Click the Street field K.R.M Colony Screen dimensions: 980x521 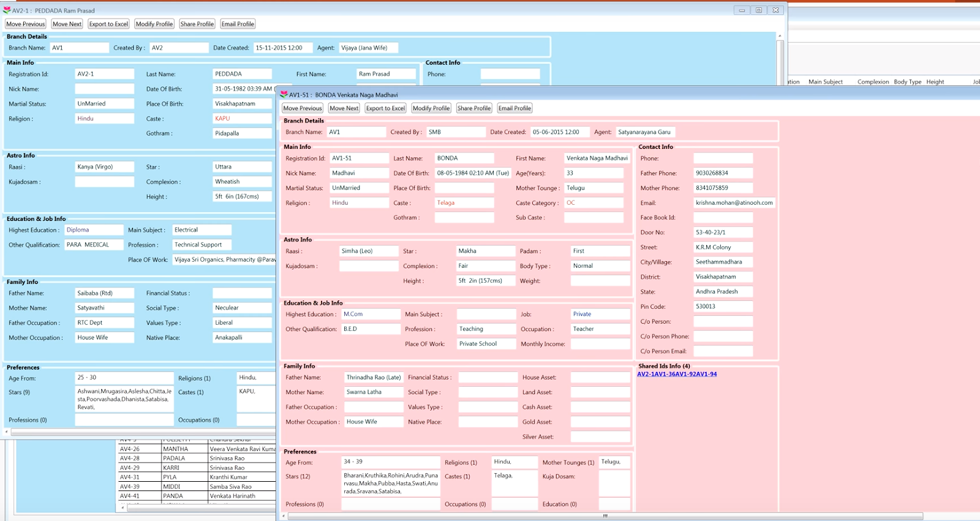tap(723, 248)
